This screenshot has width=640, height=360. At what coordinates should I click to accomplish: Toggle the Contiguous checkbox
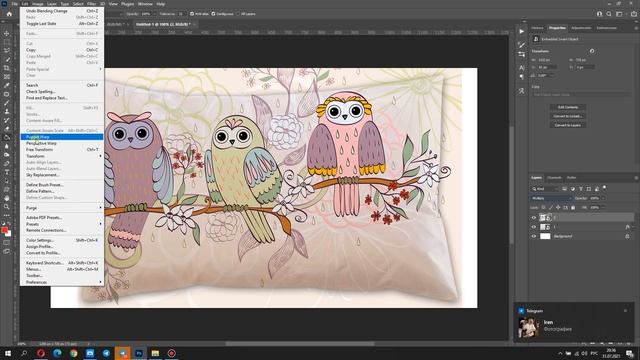213,14
